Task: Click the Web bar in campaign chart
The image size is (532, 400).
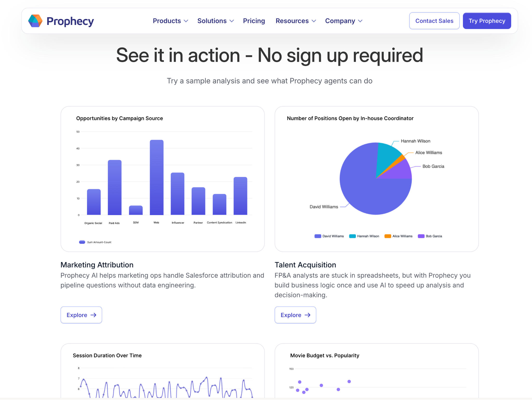Action: tap(157, 177)
